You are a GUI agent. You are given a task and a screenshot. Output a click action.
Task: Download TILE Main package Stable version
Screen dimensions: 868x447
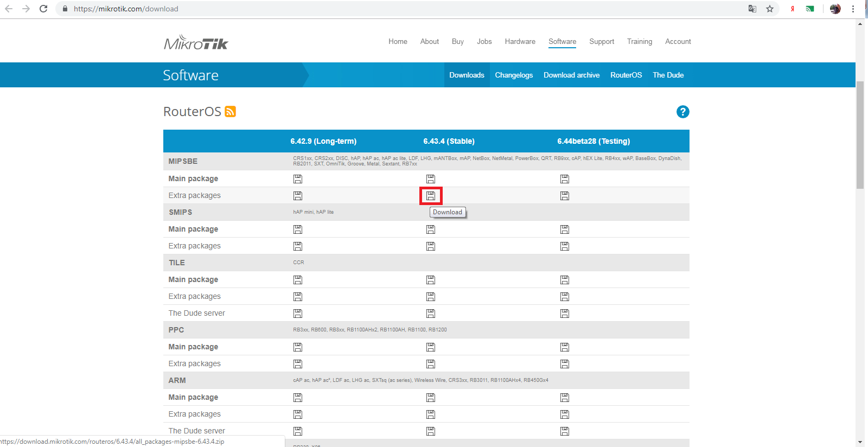pyautogui.click(x=431, y=280)
